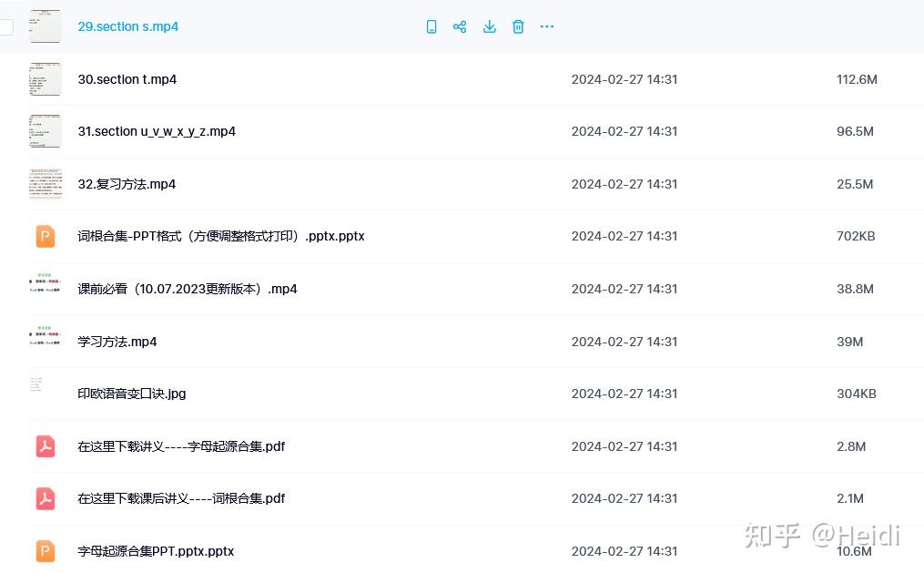Select file name 字母起源合集PPT.pptx.pptx
924x573 pixels.
(157, 551)
